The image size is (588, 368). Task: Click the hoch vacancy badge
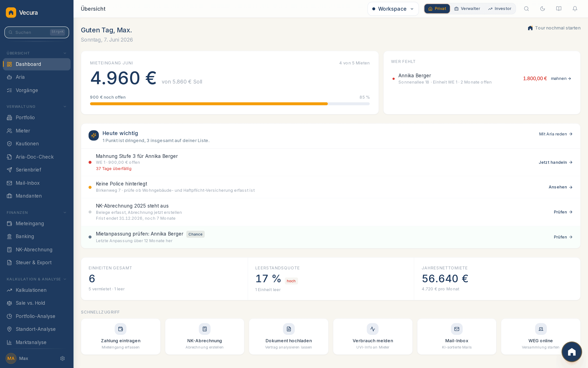click(291, 281)
